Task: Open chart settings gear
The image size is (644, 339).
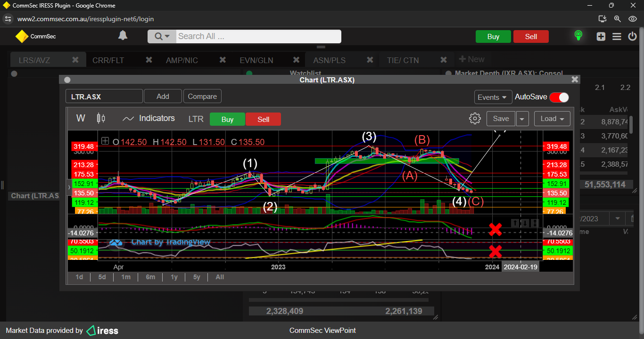Action: pos(475,118)
